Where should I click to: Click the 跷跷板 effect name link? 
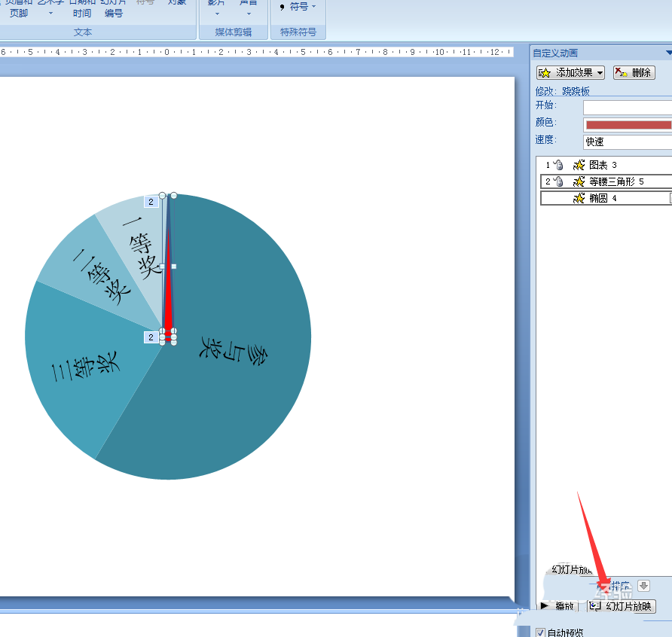(576, 91)
